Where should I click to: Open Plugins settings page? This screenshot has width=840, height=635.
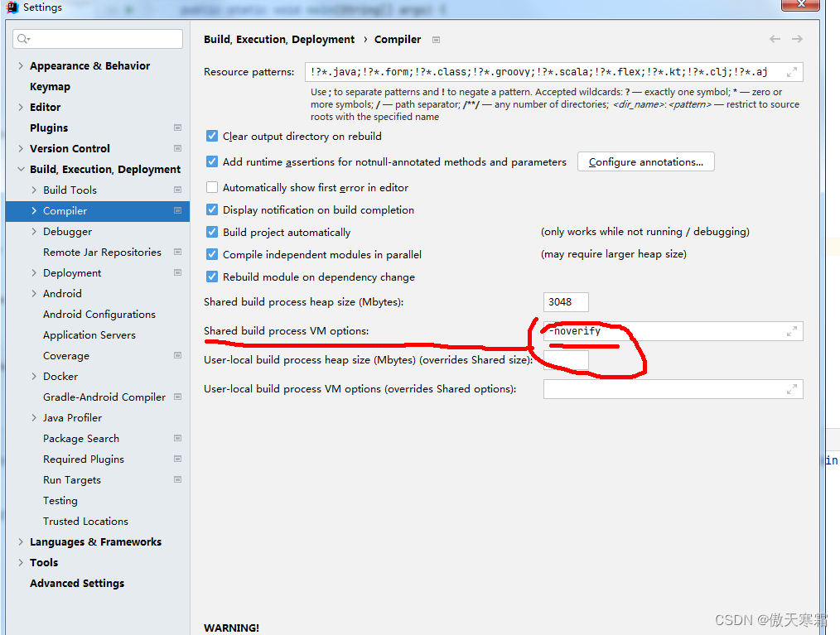pos(49,128)
